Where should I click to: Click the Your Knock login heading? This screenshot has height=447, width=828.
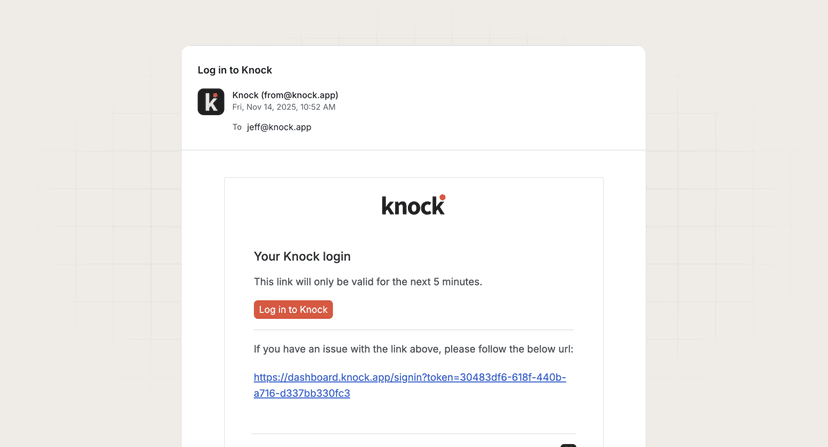(302, 256)
